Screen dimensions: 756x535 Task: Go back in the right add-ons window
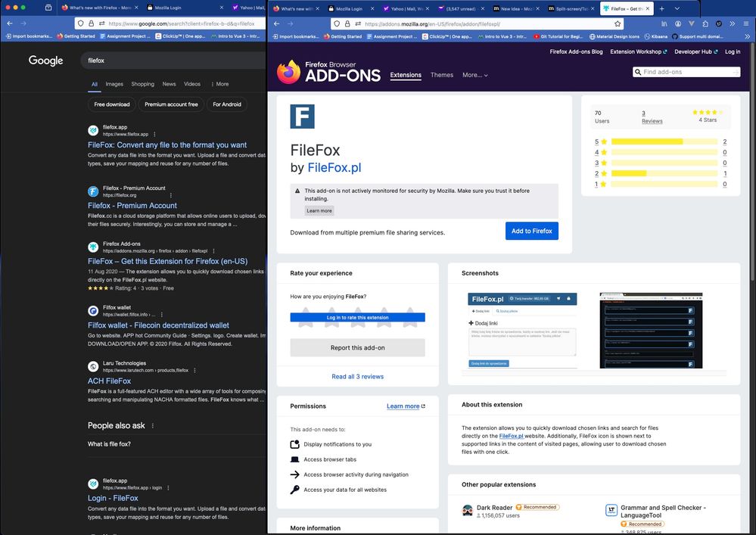[x=276, y=23]
